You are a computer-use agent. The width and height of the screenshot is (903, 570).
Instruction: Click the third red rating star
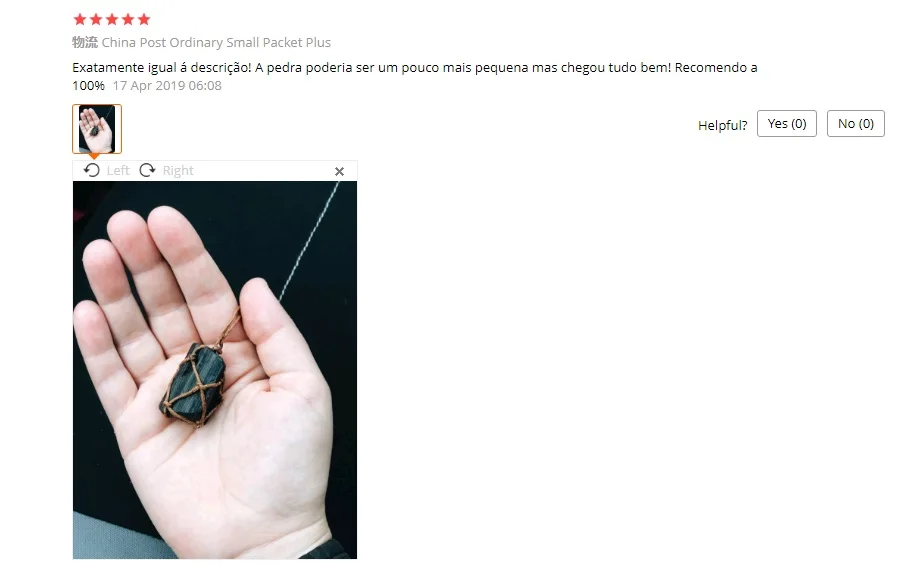(x=112, y=20)
